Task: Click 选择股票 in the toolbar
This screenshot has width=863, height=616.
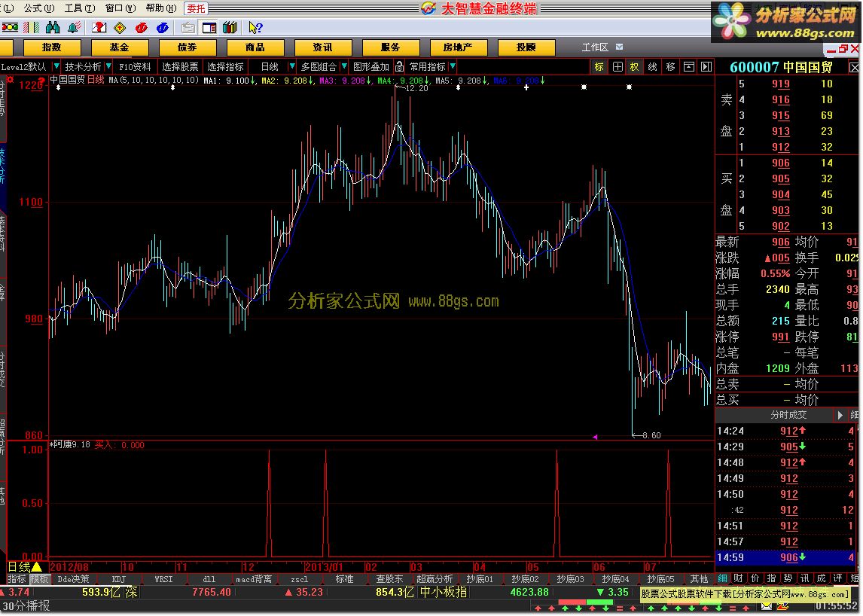Action: (x=180, y=66)
